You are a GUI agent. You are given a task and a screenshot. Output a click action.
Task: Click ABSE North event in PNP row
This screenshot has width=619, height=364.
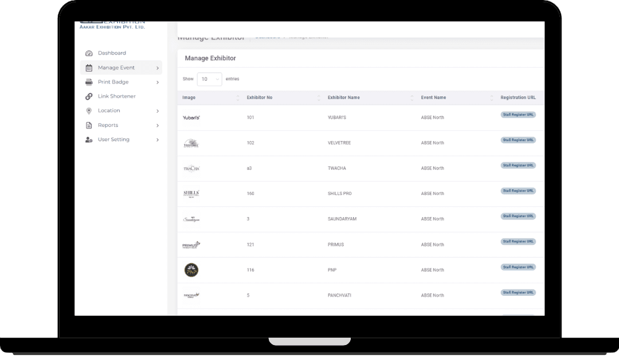pyautogui.click(x=432, y=270)
